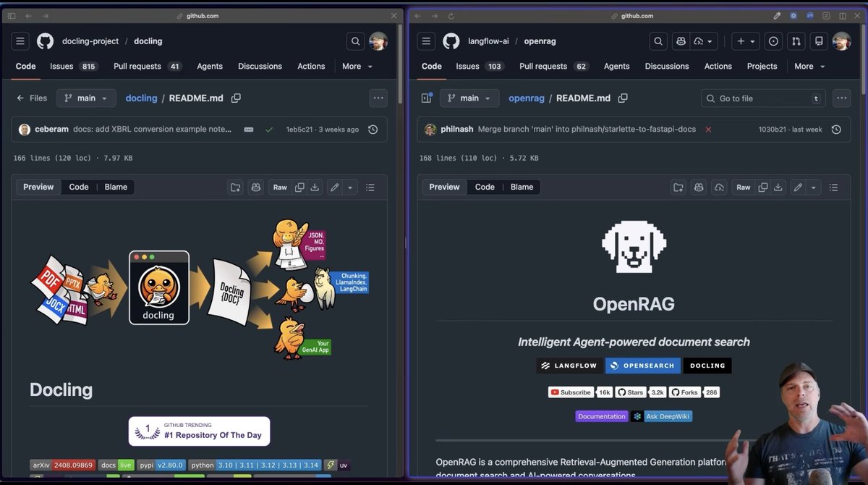Image resolution: width=868 pixels, height=485 pixels.
Task: Copy path next to docling README.md
Action: tap(236, 98)
